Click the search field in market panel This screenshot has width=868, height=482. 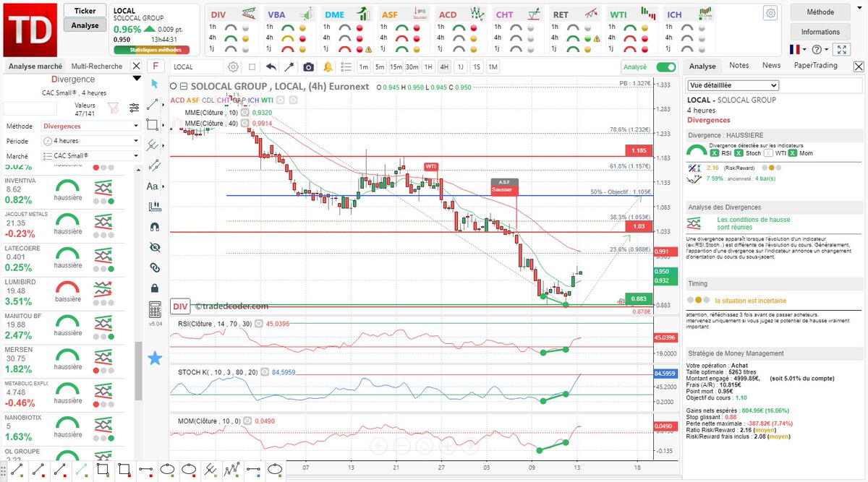[30, 108]
